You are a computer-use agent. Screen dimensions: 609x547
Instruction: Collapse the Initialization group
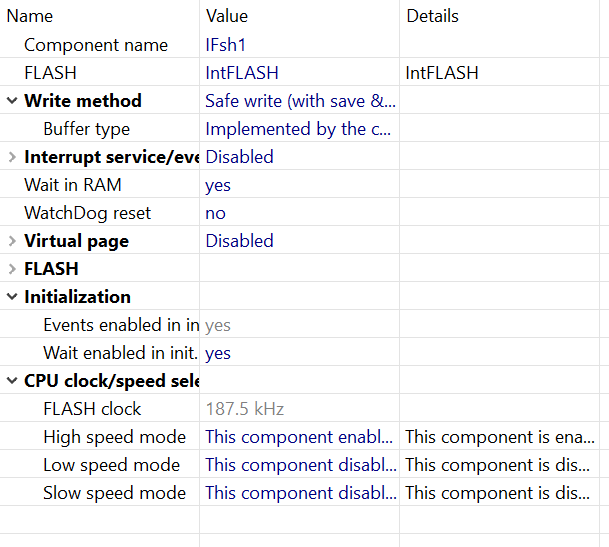coord(12,297)
